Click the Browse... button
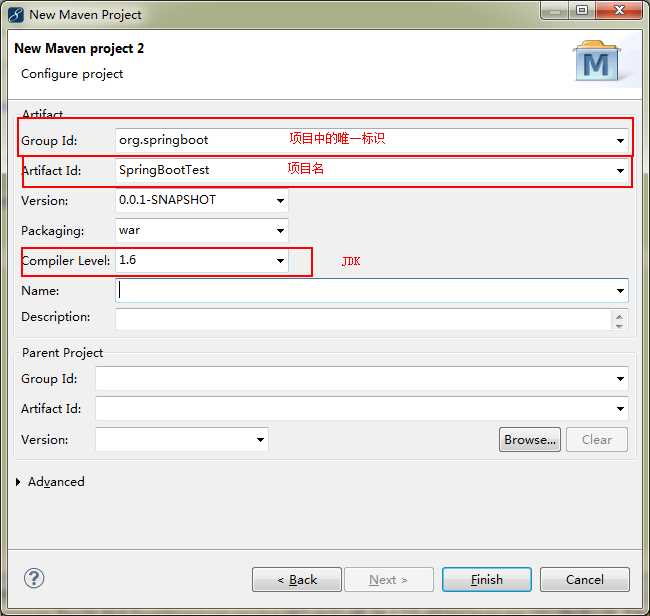 pyautogui.click(x=530, y=439)
